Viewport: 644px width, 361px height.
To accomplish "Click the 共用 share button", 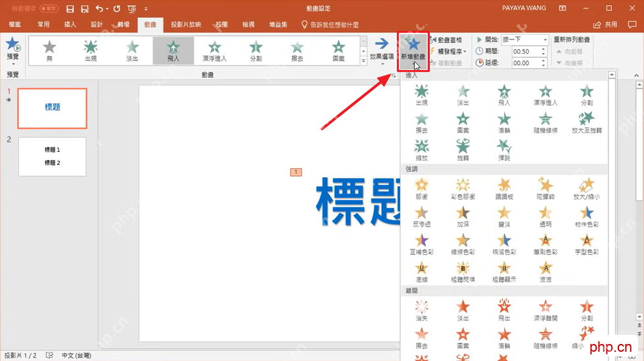I will point(605,25).
